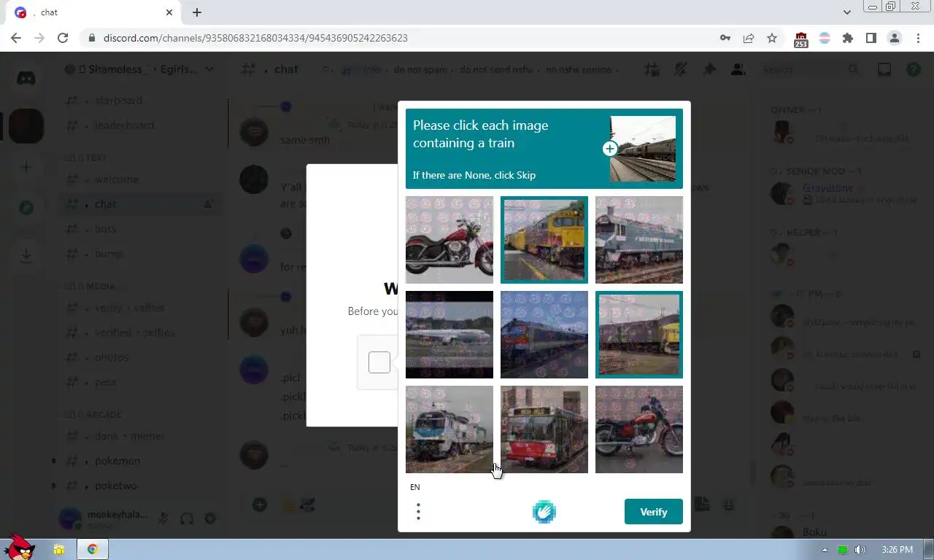This screenshot has width=934, height=560.
Task: Toggle member list icon
Action: click(738, 69)
